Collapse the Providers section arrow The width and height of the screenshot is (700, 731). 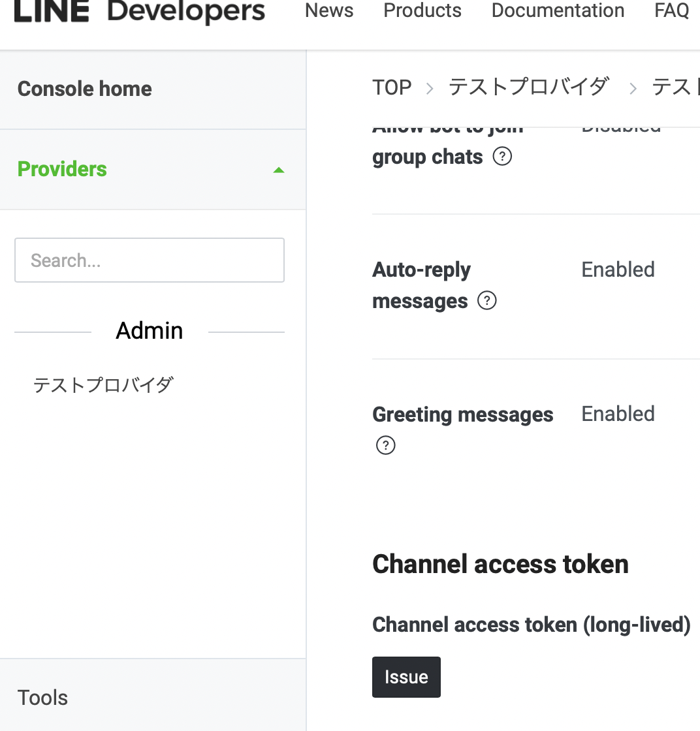[278, 170]
